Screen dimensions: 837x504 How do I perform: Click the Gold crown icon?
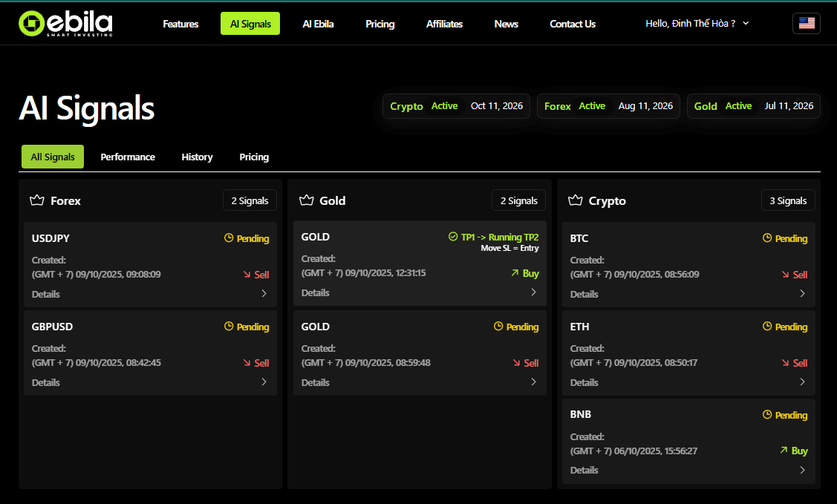(306, 200)
